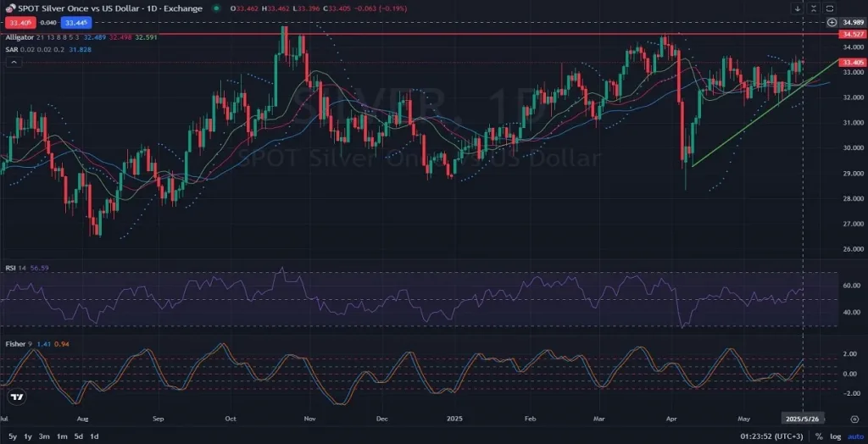This screenshot has height=444, width=868.
Task: Click the 34.989 crosshair price label
Action: point(852,22)
